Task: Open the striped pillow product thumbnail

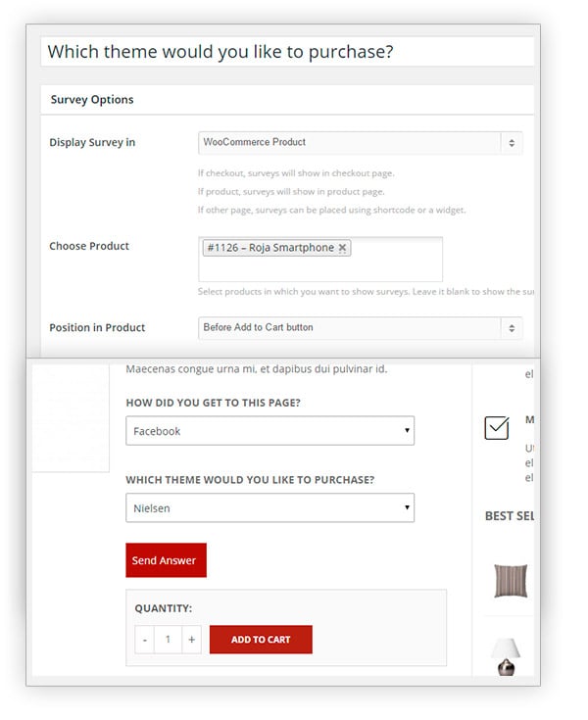Action: click(511, 581)
